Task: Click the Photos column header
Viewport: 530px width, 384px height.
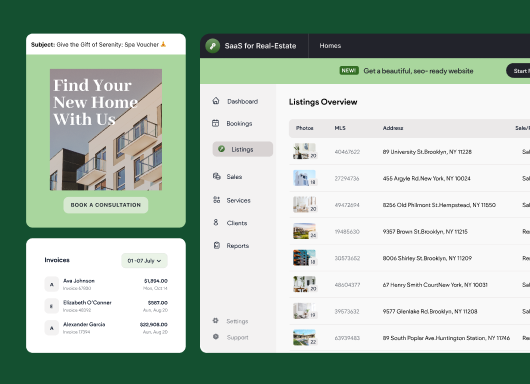Action: tap(305, 128)
